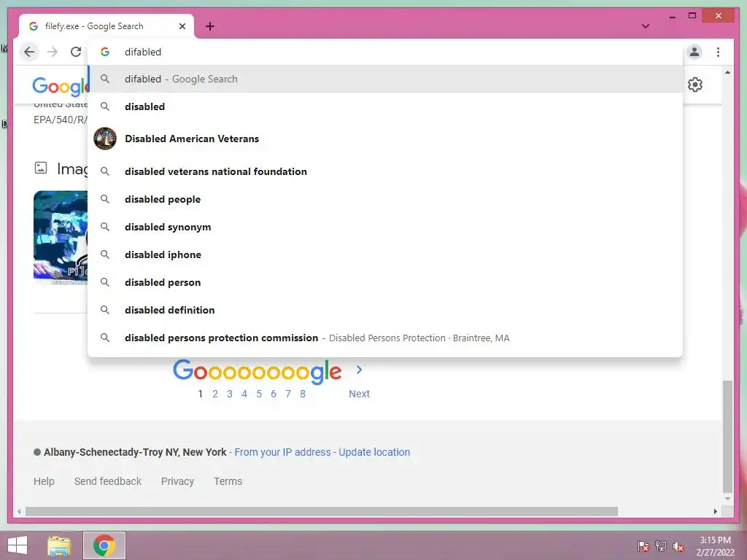Click the magnifier beside 'disabled synonym'
Image resolution: width=747 pixels, height=560 pixels.
[x=105, y=227]
